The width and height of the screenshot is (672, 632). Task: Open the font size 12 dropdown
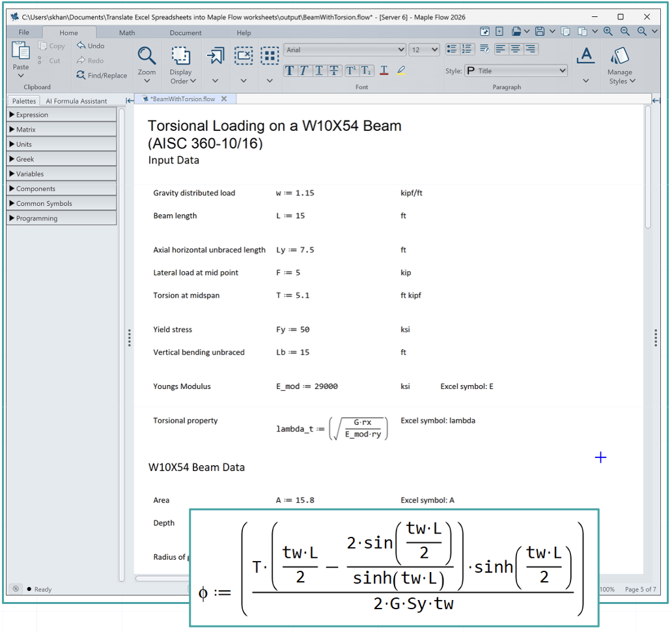tap(425, 50)
